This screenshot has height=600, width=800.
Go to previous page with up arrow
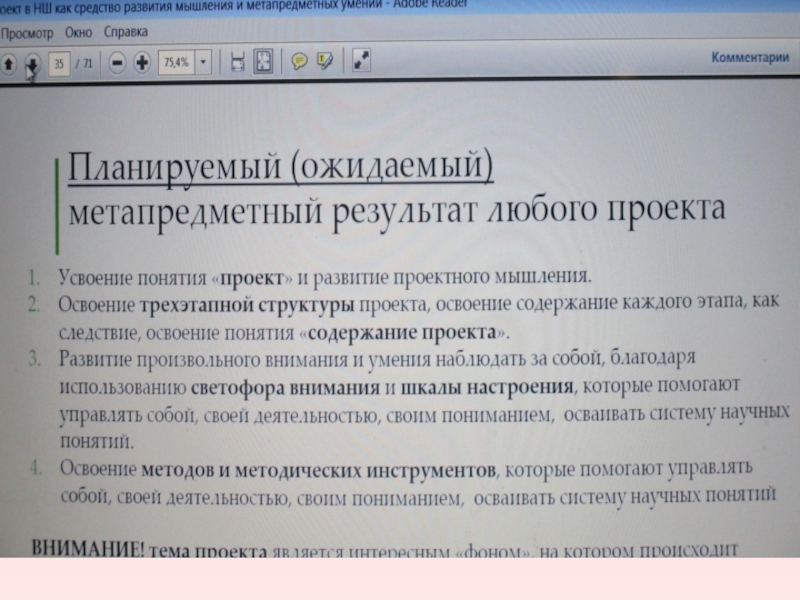[9, 63]
